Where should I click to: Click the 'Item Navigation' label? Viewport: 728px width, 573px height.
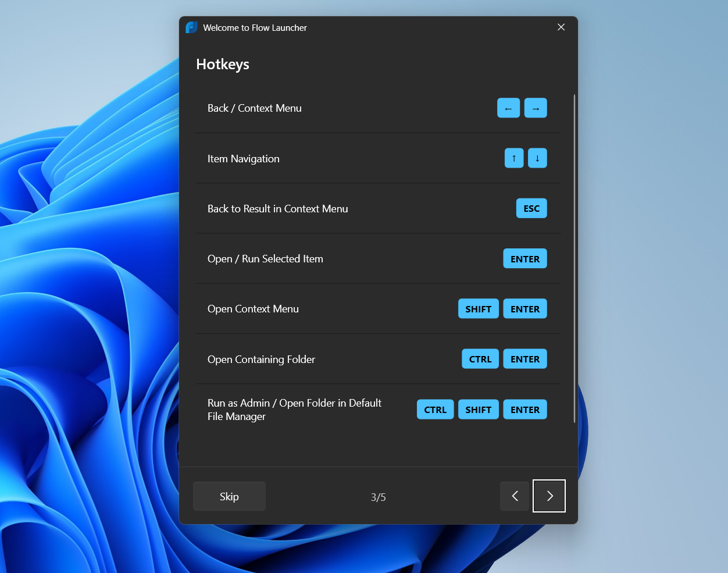pyautogui.click(x=244, y=159)
